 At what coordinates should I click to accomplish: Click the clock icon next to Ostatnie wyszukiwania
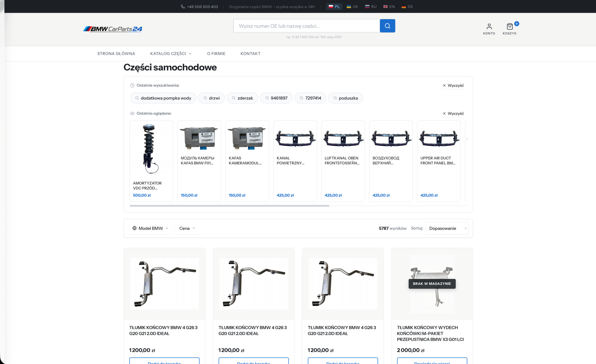(x=132, y=85)
